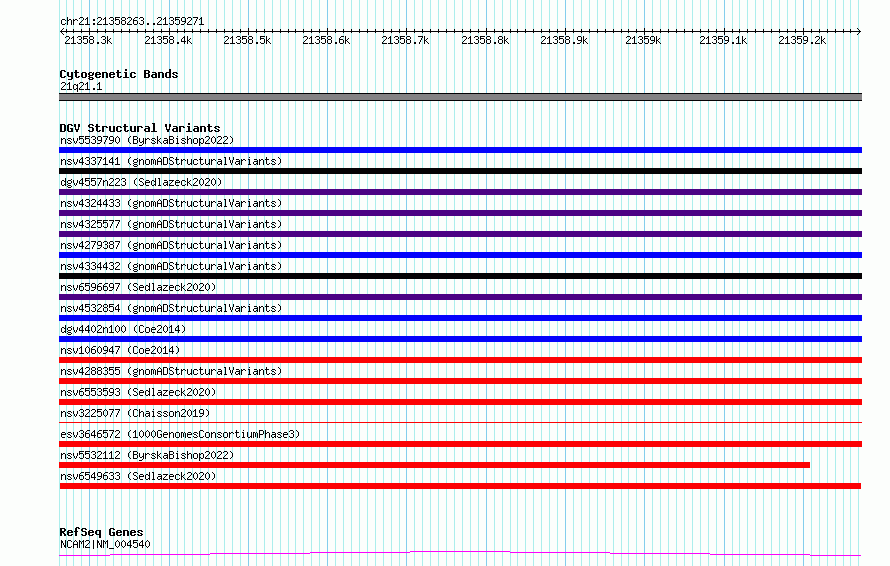Click the ruler's right arrowhead
Screen dimensions: 890x566
[859, 32]
